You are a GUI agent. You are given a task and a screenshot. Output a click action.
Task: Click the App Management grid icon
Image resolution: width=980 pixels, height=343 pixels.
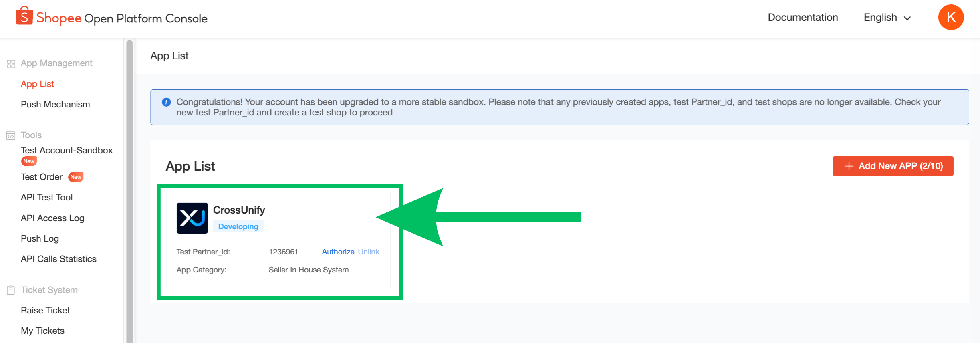pyautogui.click(x=11, y=64)
